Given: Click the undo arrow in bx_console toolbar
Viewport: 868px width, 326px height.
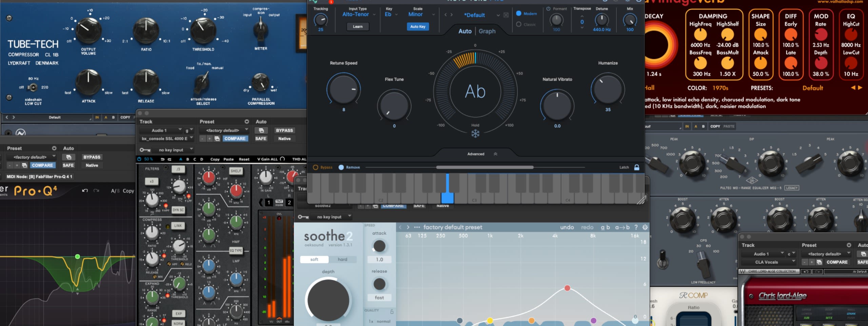Looking at the screenshot, I should (x=162, y=159).
